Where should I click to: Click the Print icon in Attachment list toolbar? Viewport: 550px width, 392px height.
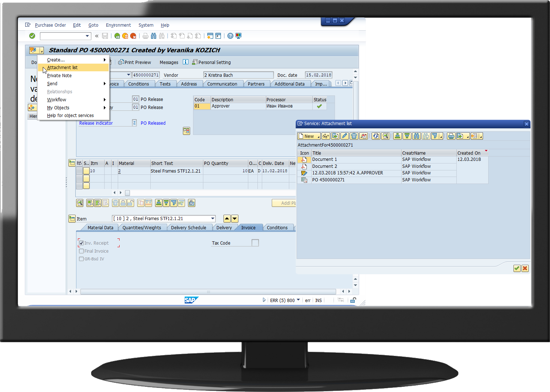(x=451, y=136)
